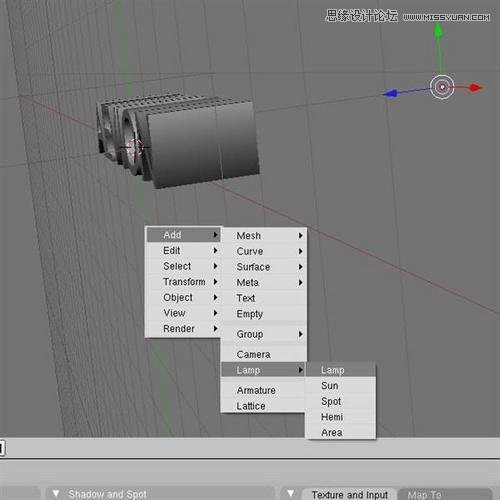Open the Transform submenu
The width and height of the screenshot is (500, 500).
[183, 282]
